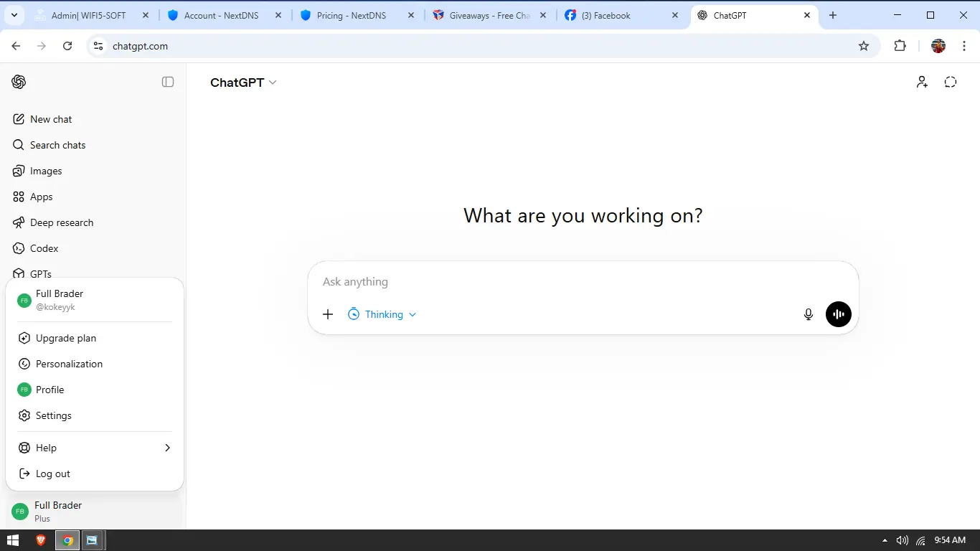The height and width of the screenshot is (551, 980).
Task: Open Codex from the sidebar
Action: (93, 248)
